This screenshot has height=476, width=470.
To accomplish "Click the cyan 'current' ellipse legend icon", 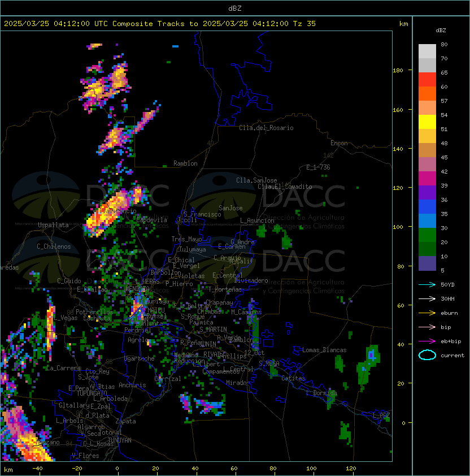I will [427, 355].
